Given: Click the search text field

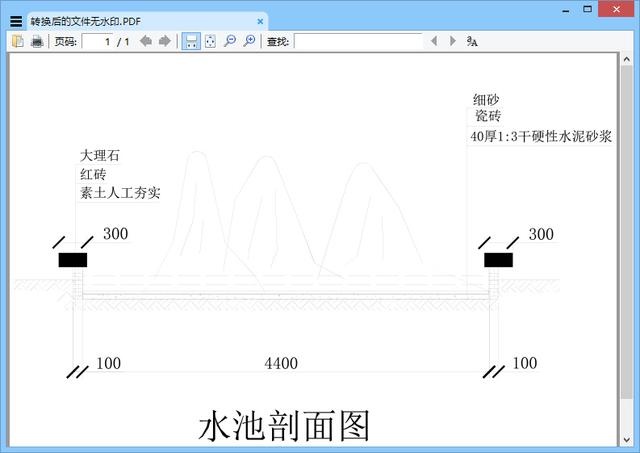Looking at the screenshot, I should [358, 41].
